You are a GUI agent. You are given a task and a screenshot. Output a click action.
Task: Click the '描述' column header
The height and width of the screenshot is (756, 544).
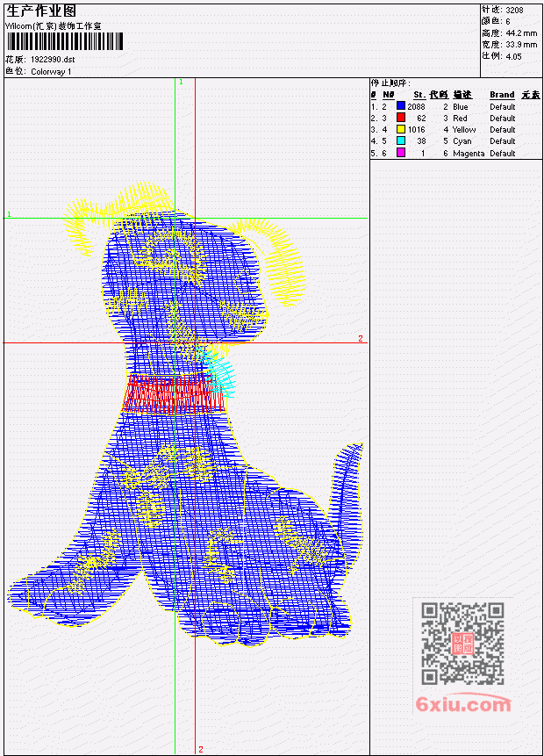tap(462, 95)
